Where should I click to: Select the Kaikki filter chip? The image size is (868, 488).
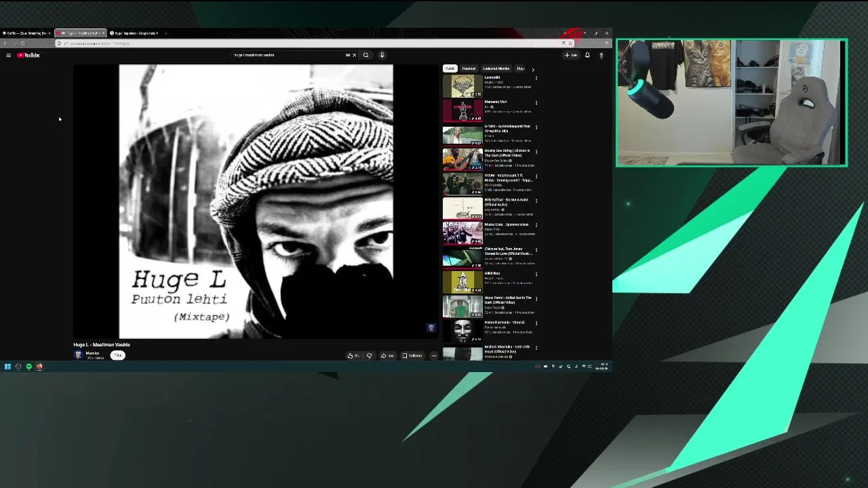point(450,68)
